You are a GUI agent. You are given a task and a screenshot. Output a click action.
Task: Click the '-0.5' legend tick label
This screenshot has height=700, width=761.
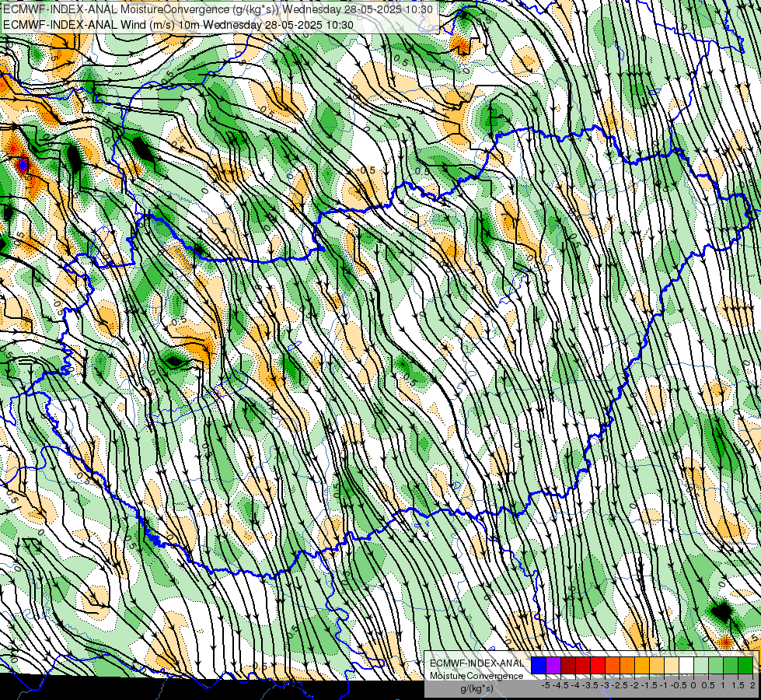tap(679, 685)
